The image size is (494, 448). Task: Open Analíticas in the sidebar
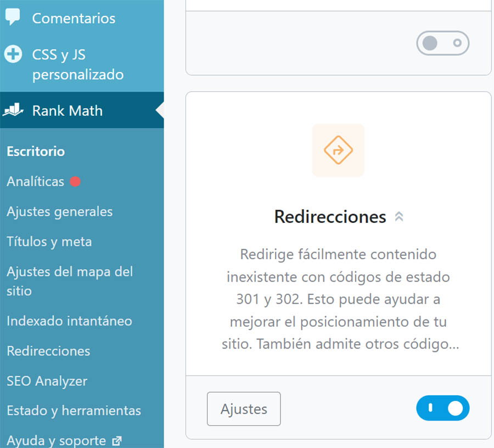tap(36, 182)
